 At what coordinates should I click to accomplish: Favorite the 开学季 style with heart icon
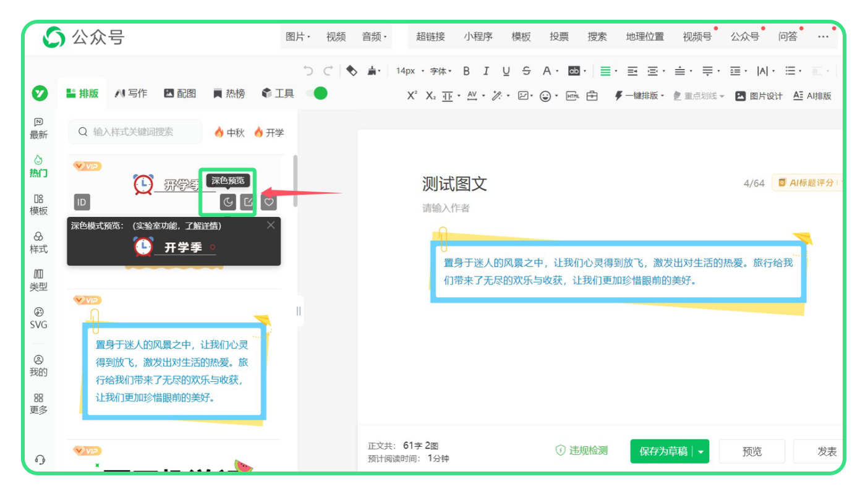point(268,201)
